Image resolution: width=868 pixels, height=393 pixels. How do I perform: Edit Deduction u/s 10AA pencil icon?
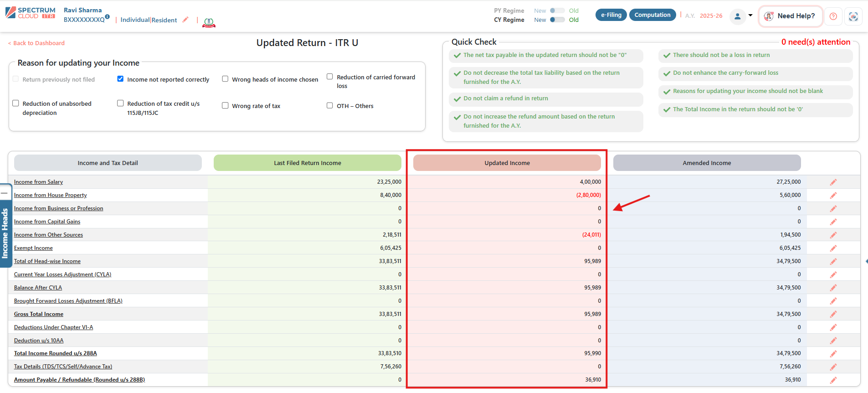point(833,341)
